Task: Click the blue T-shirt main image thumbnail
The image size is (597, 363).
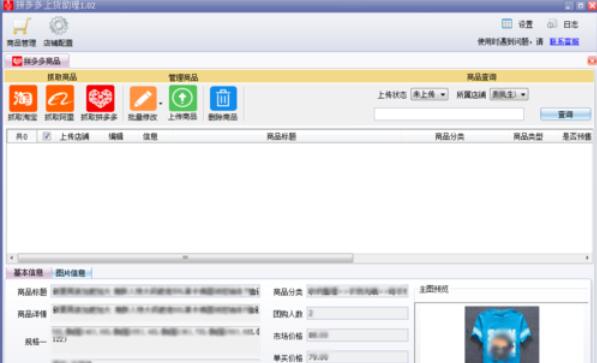Action: 502,334
